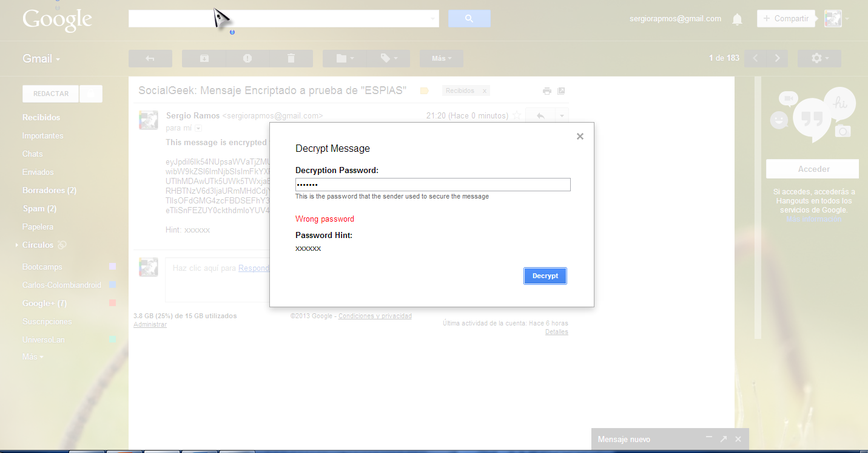The width and height of the screenshot is (868, 453).
Task: Open the Enviados folder
Action: click(38, 172)
